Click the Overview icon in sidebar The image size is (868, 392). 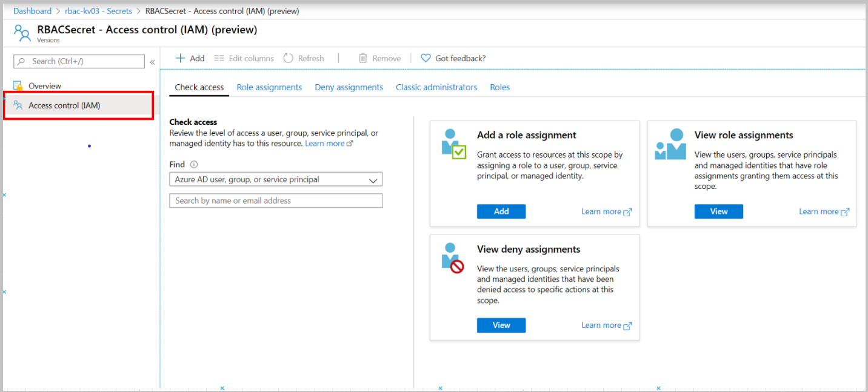pyautogui.click(x=18, y=86)
